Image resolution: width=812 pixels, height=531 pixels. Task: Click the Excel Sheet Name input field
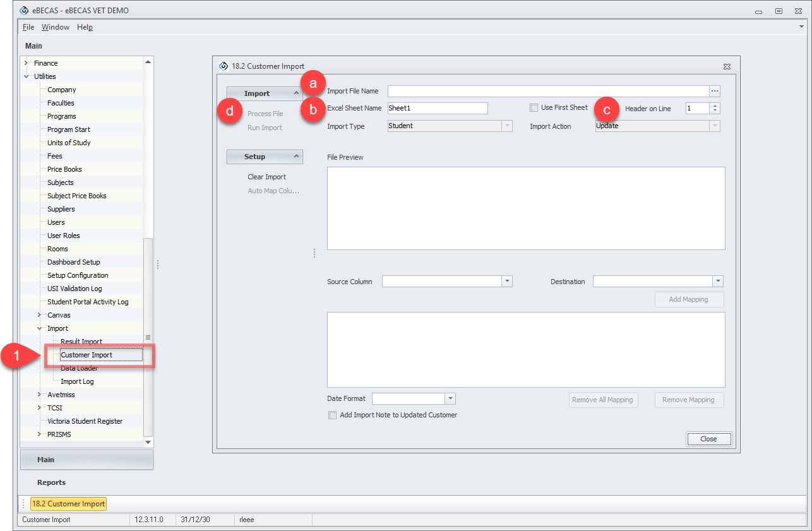[x=437, y=109]
